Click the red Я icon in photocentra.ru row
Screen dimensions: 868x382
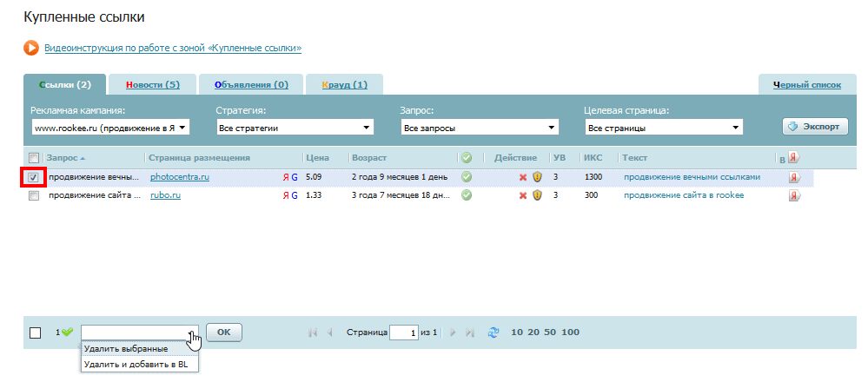[x=286, y=177]
